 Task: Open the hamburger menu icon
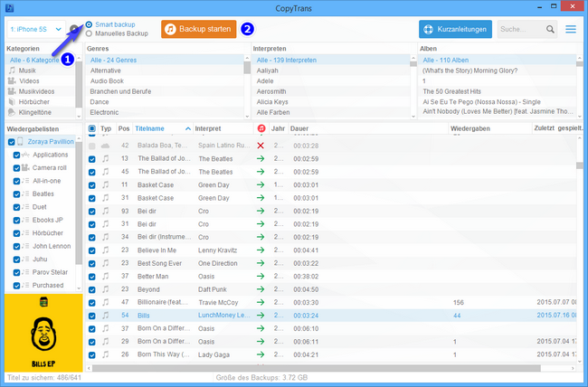(571, 30)
